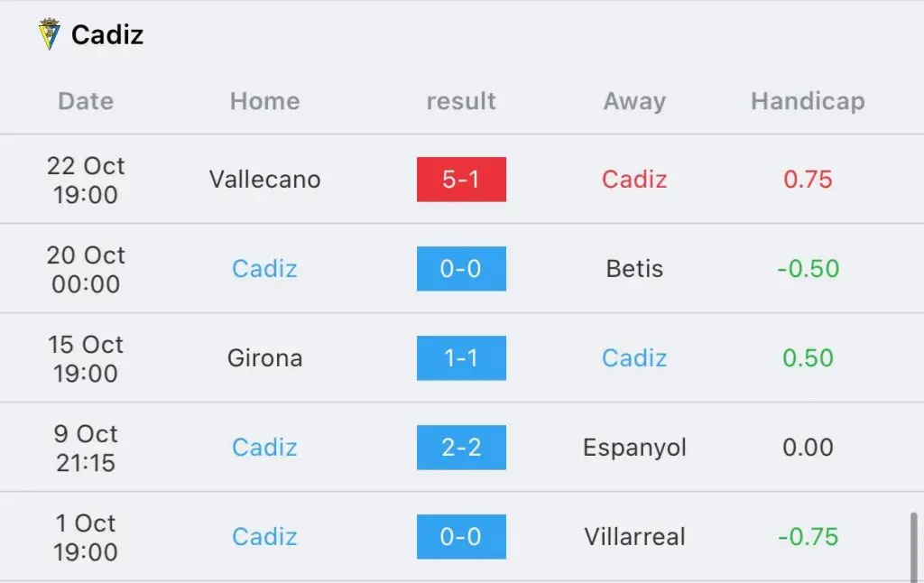Click the 22 Oct 19:00 match date

point(86,180)
